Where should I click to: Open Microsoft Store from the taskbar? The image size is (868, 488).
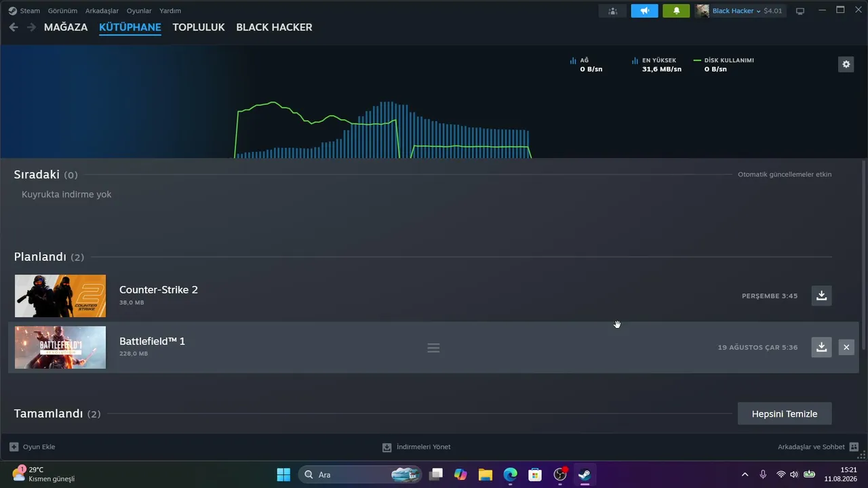(x=535, y=474)
